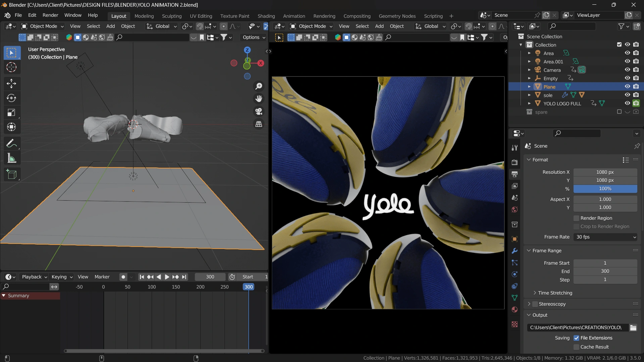
Task: Click the timeline horizontal scrollbar
Action: tap(164, 351)
